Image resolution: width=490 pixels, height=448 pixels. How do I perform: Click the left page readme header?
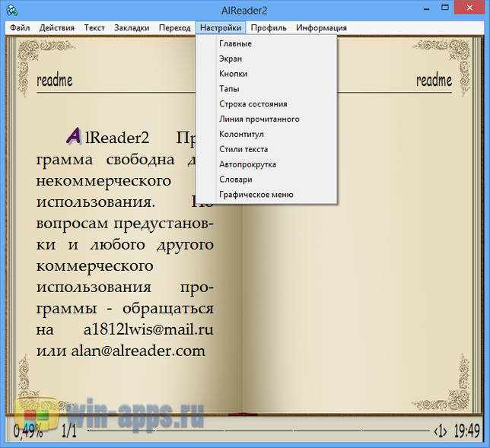(x=55, y=81)
